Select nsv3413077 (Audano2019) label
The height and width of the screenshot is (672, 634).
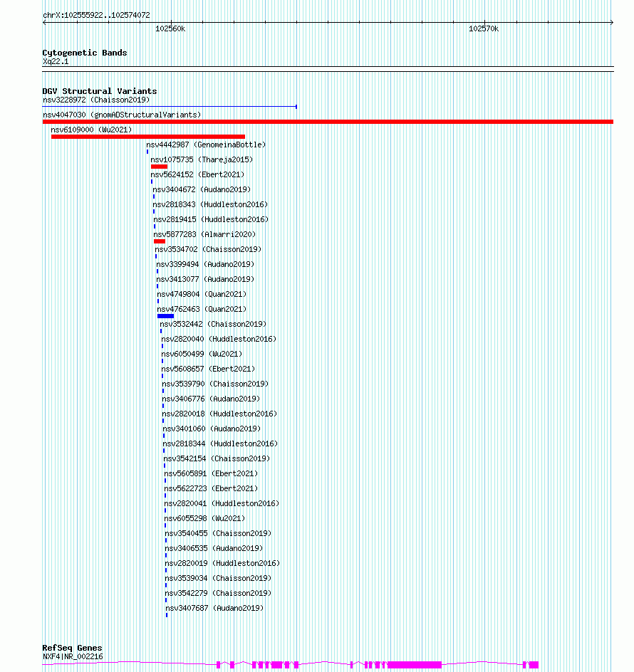[205, 280]
